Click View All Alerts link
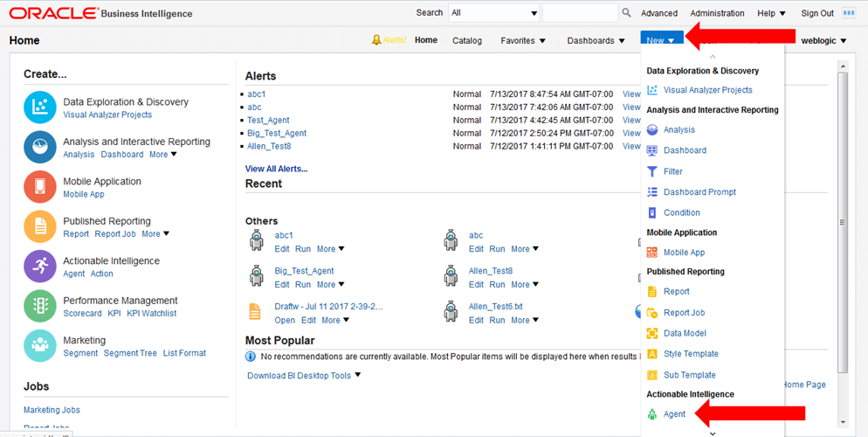868x437 pixels. point(276,169)
